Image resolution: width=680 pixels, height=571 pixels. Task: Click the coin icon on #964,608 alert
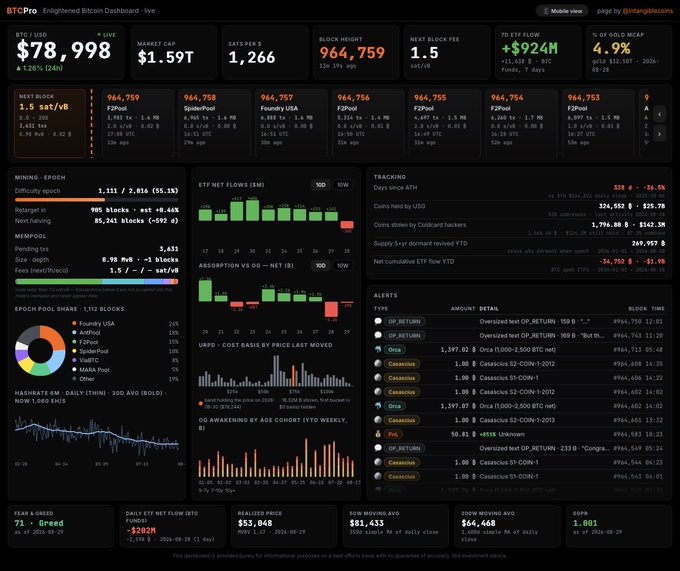pyautogui.click(x=378, y=363)
